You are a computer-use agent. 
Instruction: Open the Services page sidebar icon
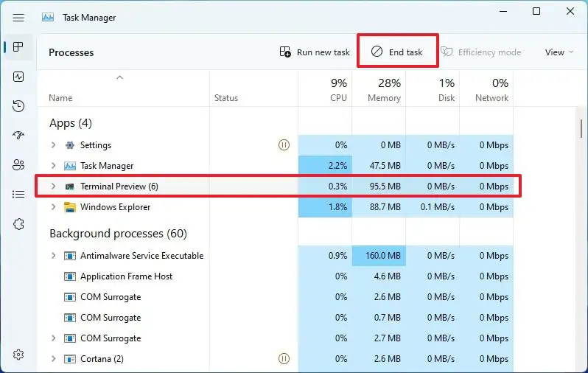click(18, 223)
